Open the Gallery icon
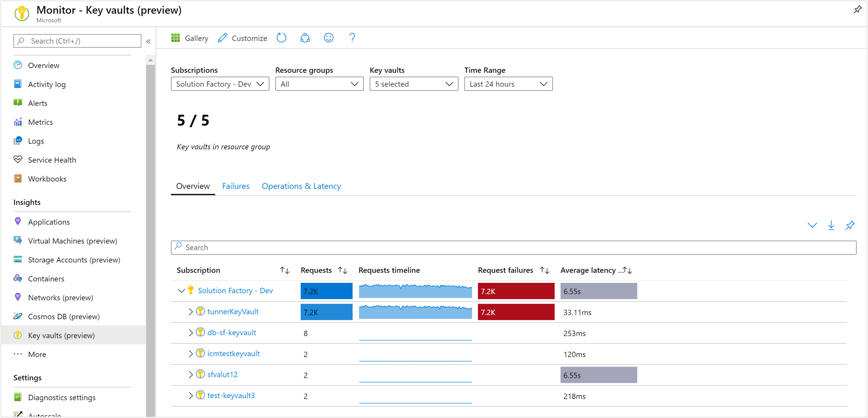868x418 pixels. click(x=176, y=38)
